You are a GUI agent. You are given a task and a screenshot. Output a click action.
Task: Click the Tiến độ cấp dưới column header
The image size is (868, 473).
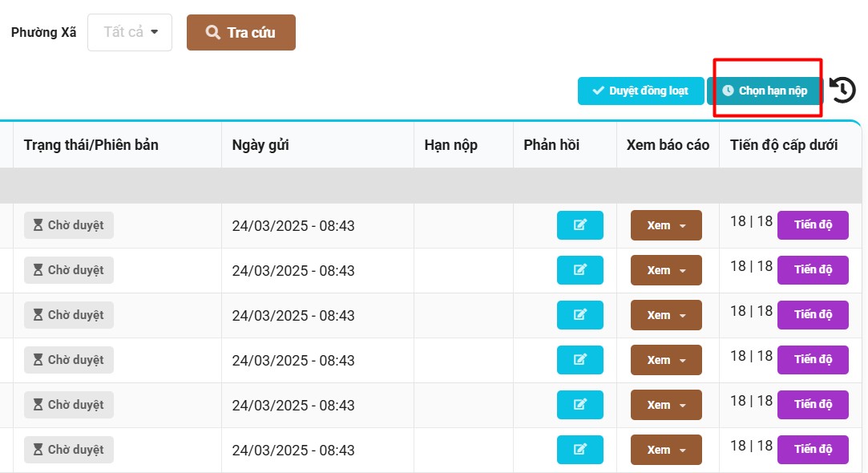(x=783, y=145)
